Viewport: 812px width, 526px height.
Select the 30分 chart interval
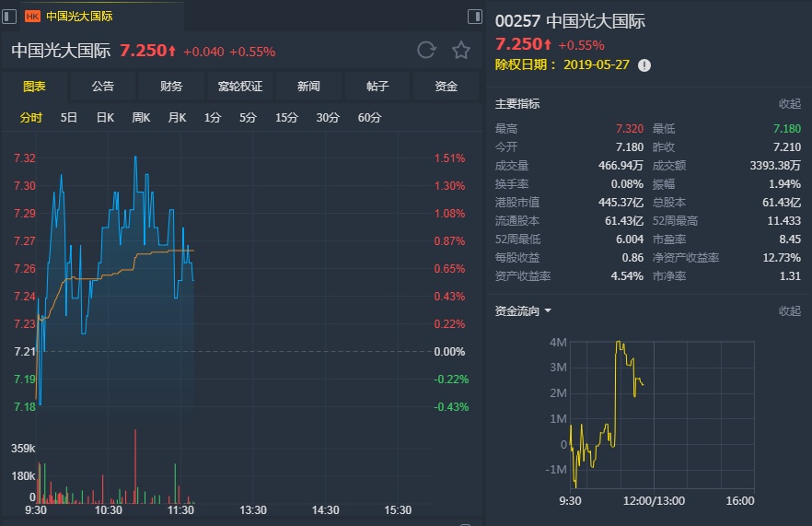tap(328, 118)
